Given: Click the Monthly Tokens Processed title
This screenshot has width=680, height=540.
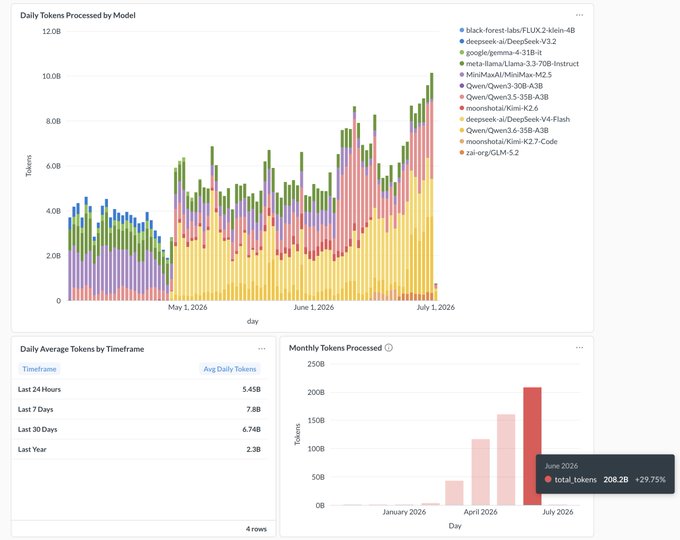Looking at the screenshot, I should 335,348.
